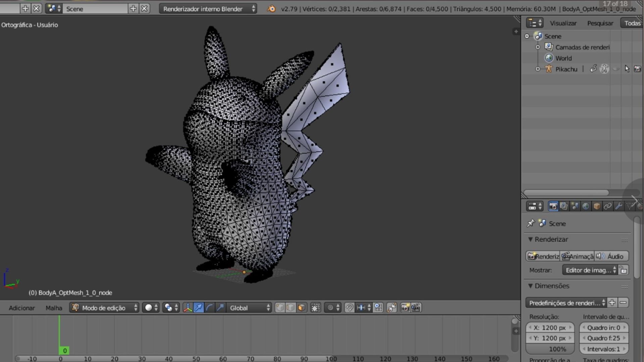Open the Scene properties tab icon
644x362 pixels.
(x=575, y=206)
